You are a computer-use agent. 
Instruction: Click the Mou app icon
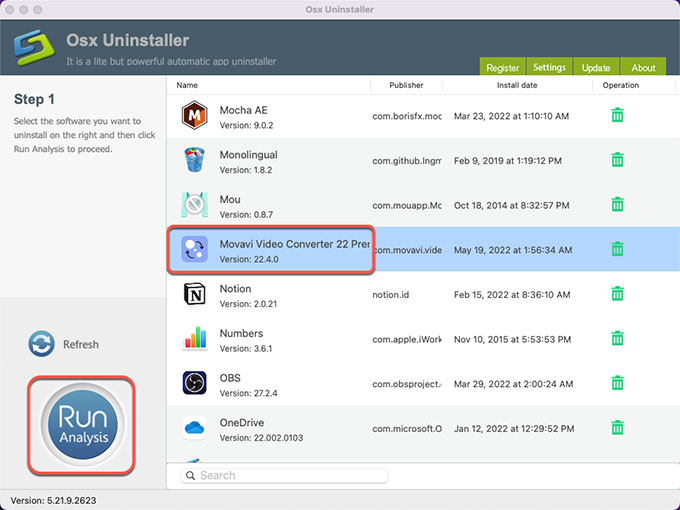pos(194,205)
